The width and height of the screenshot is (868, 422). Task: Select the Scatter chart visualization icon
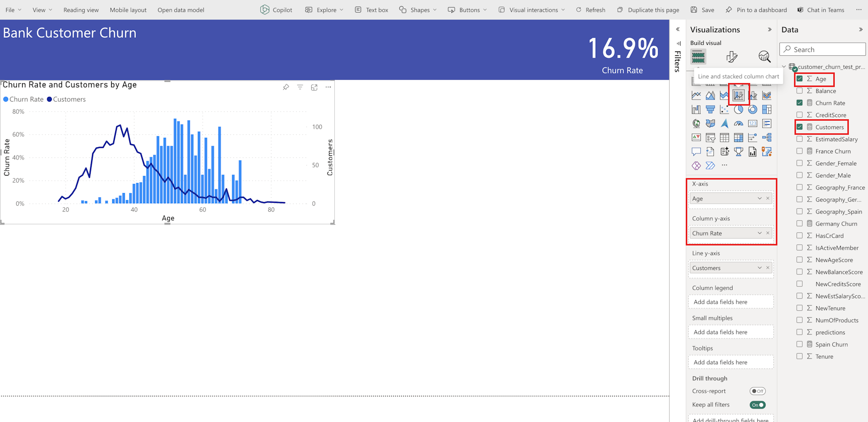pyautogui.click(x=725, y=109)
